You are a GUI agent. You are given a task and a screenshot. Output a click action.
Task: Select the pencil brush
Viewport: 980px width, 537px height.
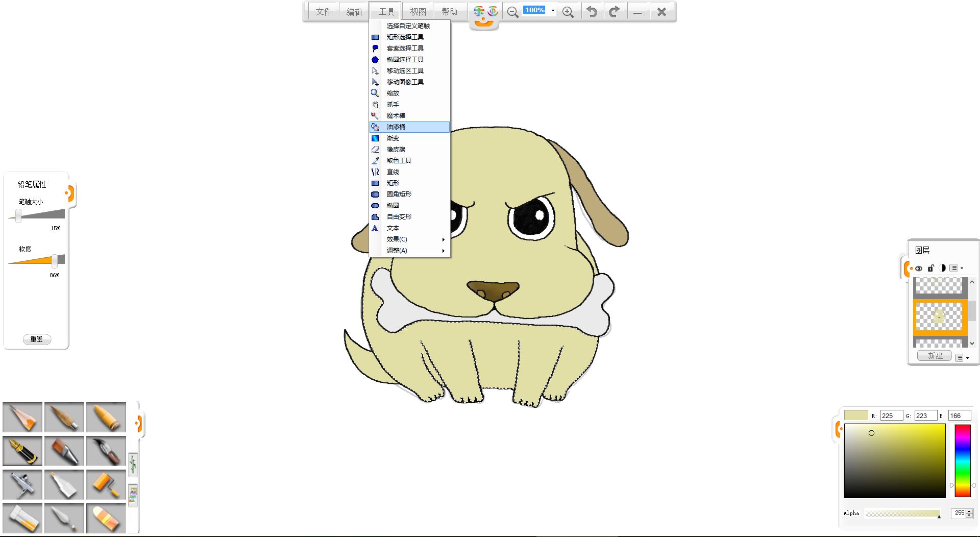[22, 417]
